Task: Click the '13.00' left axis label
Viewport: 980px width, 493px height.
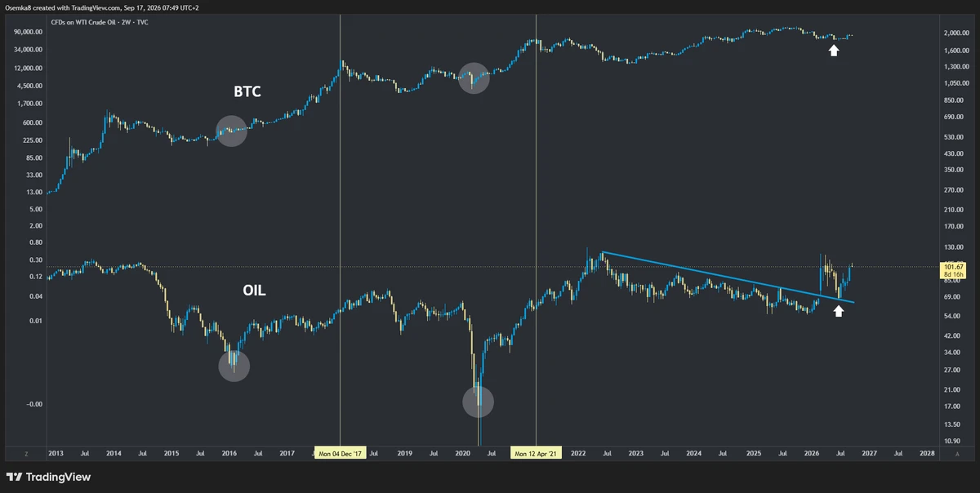Action: coord(33,193)
